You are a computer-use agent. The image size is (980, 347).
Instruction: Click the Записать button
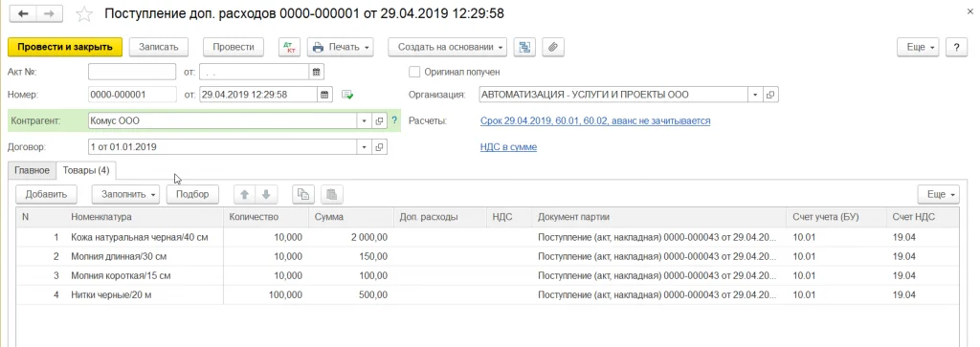click(159, 47)
